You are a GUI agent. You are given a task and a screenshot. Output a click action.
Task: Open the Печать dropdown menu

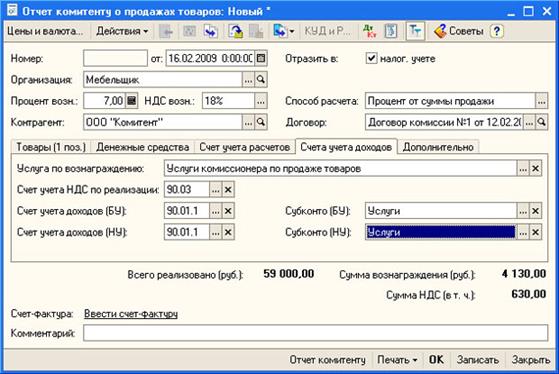pyautogui.click(x=397, y=360)
